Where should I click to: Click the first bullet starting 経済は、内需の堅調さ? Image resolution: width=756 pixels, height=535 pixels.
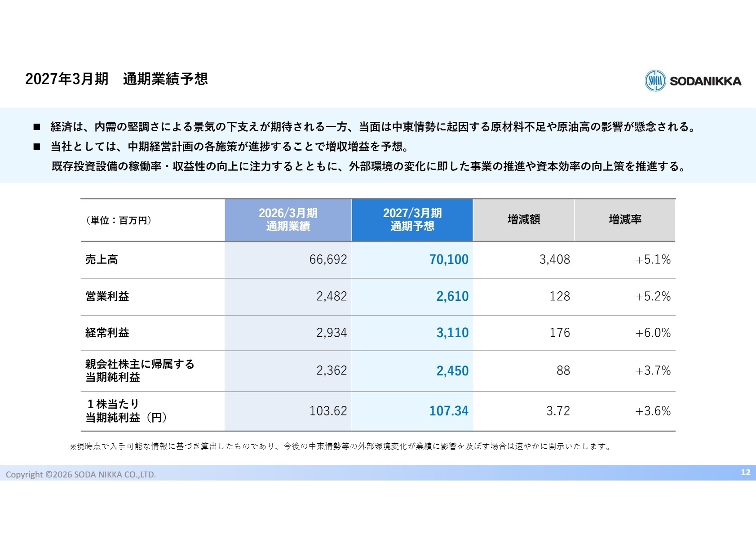point(373,127)
